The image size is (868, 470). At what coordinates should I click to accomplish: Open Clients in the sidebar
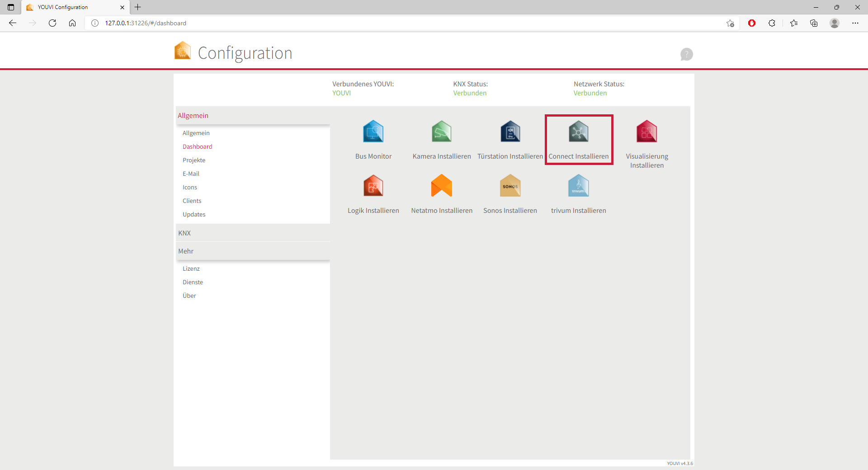click(192, 201)
